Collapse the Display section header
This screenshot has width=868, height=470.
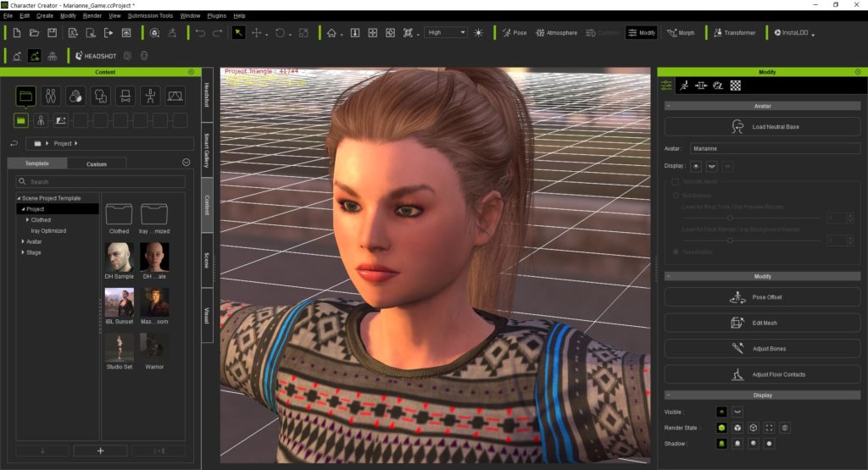[x=762, y=395]
